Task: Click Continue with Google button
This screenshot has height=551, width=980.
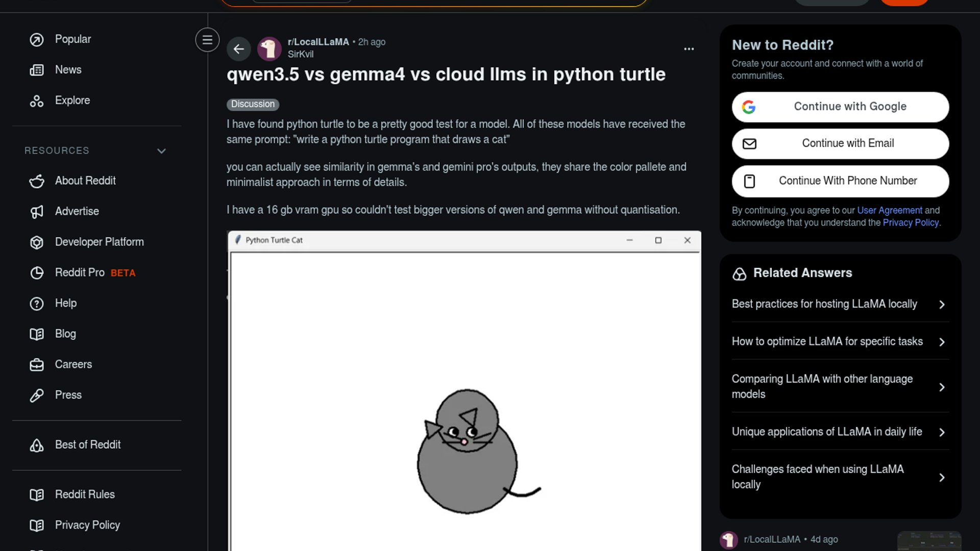Action: tap(840, 107)
